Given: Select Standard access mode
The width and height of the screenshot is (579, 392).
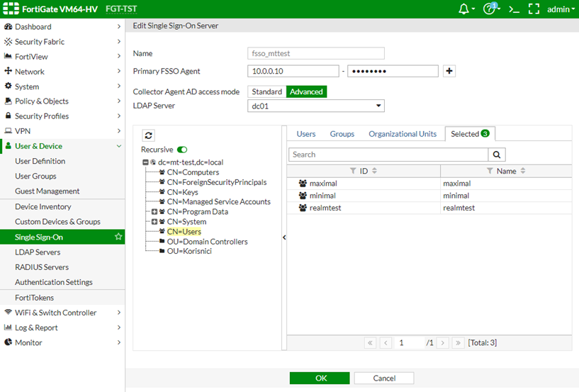Looking at the screenshot, I should click(x=267, y=91).
